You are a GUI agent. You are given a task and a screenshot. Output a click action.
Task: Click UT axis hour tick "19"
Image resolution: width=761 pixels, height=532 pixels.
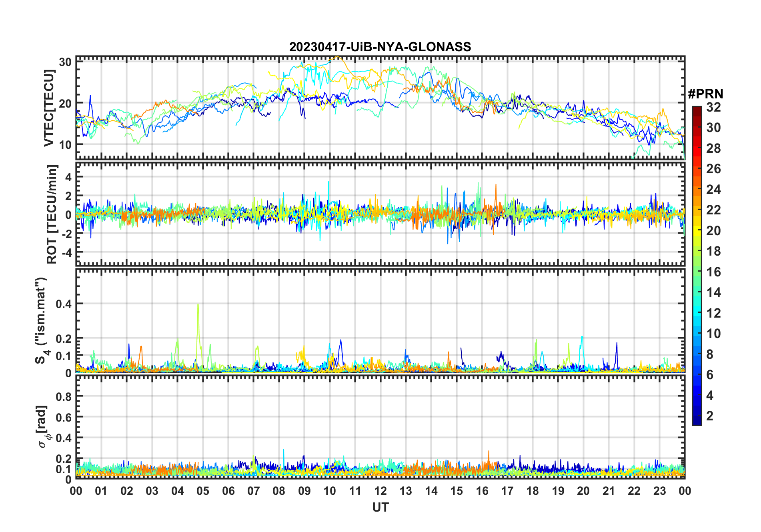pyautogui.click(x=558, y=491)
